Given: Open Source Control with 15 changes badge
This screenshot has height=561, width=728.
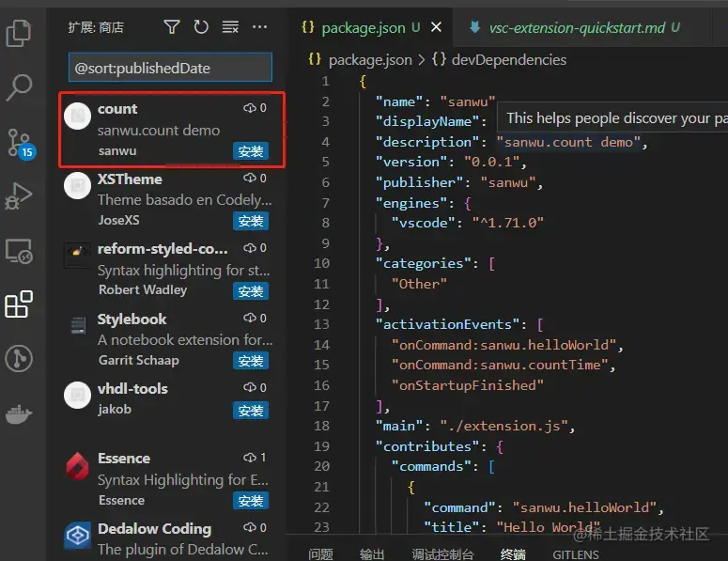Looking at the screenshot, I should pyautogui.click(x=21, y=144).
